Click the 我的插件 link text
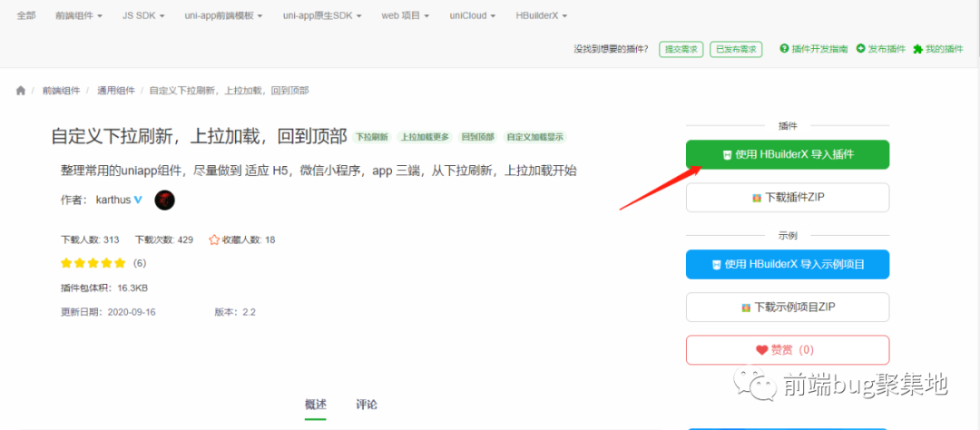The image size is (980, 430). [945, 49]
